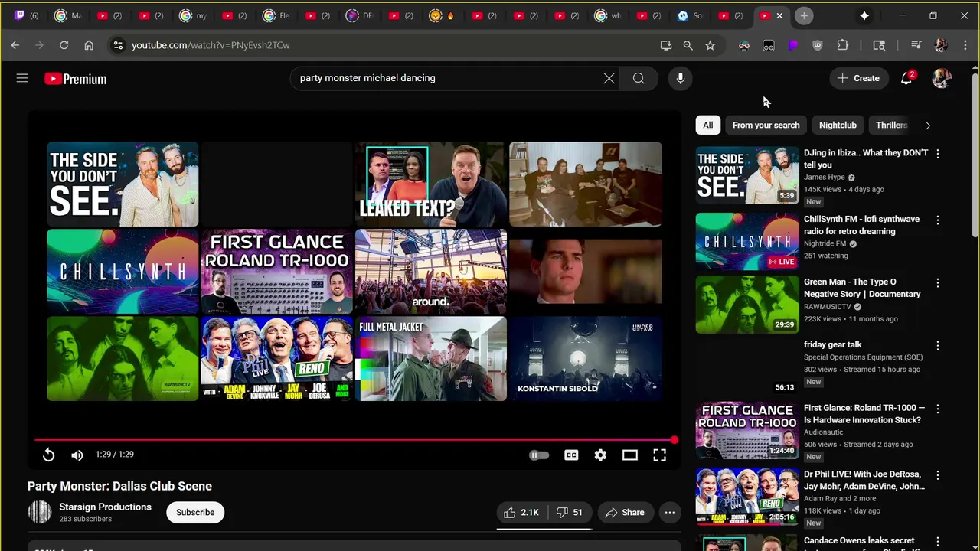Click the browser address bar URL
This screenshot has height=551, width=980.
tap(211, 45)
